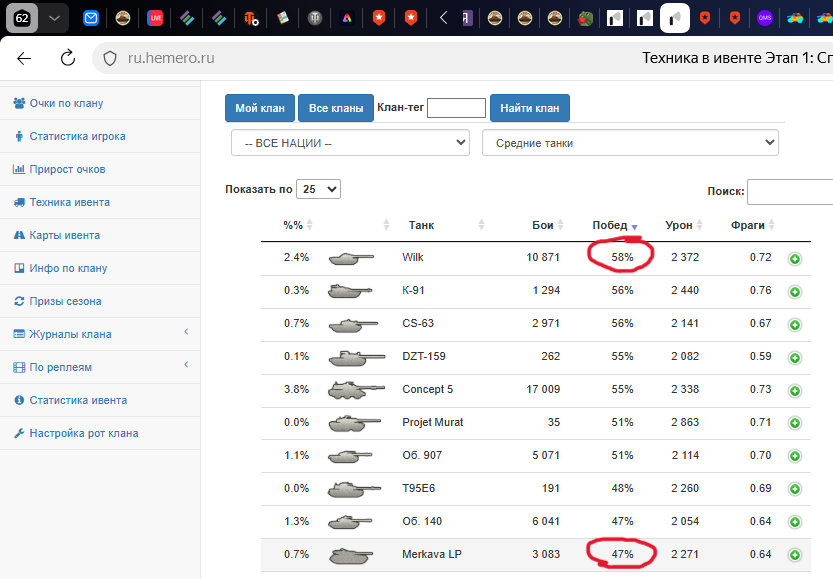Open Техника ивента sidebar item
833x579 pixels.
(x=69, y=202)
